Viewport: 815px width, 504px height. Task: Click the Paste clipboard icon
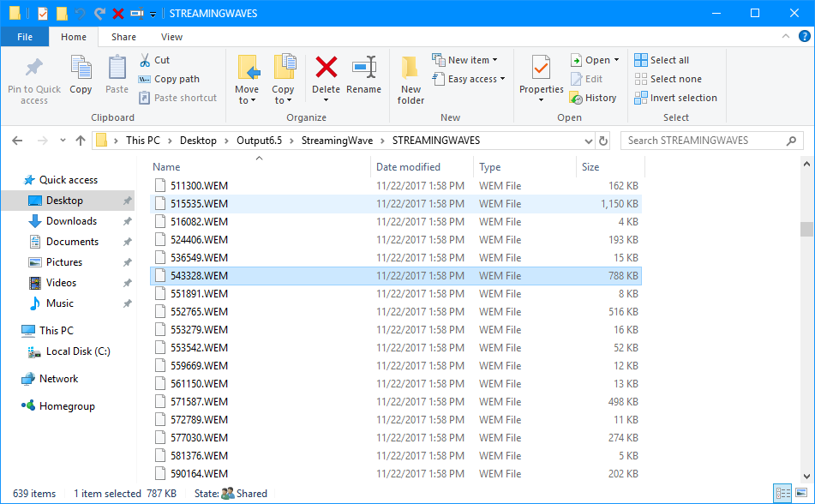pyautogui.click(x=117, y=68)
